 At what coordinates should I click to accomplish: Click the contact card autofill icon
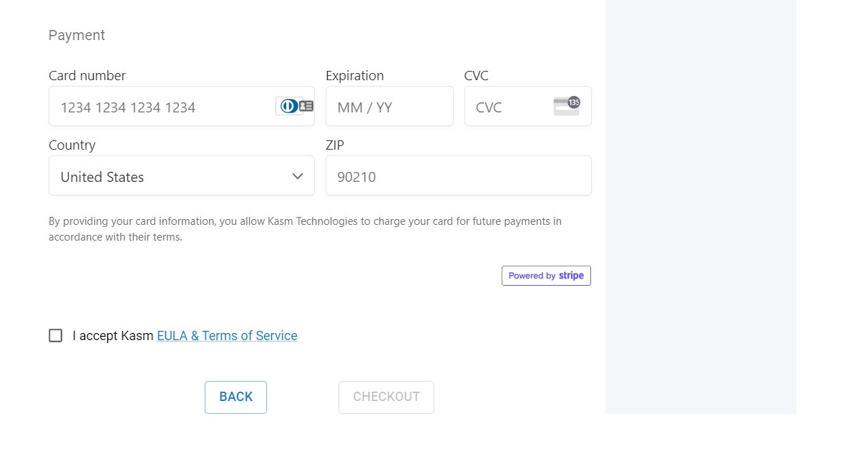tap(306, 106)
